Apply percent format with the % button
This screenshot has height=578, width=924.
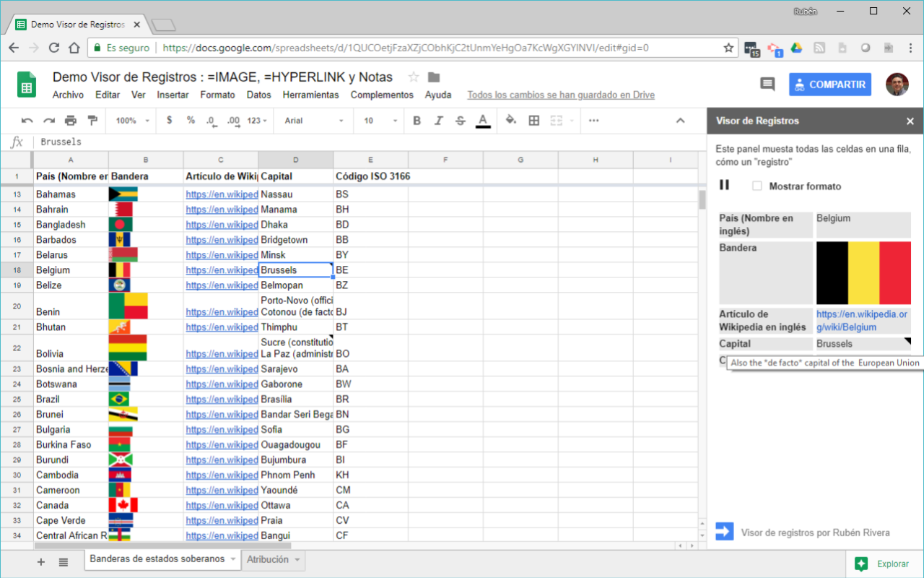pos(191,121)
